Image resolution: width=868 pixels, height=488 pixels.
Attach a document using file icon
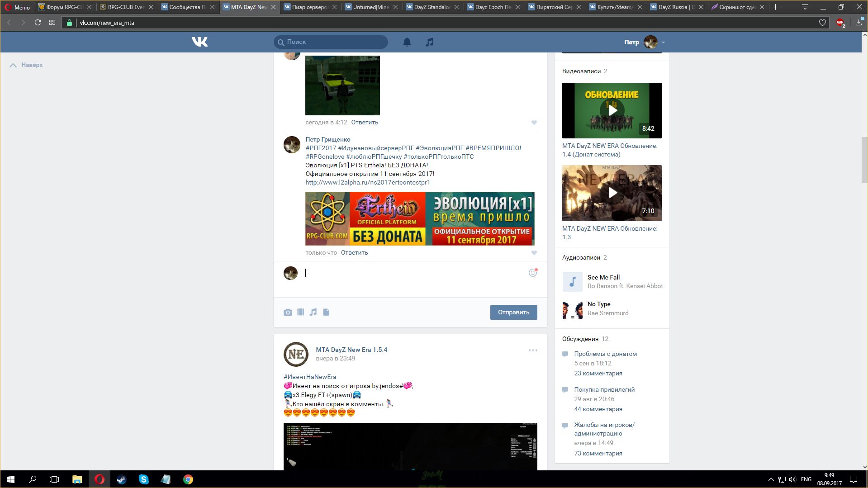[x=326, y=312]
